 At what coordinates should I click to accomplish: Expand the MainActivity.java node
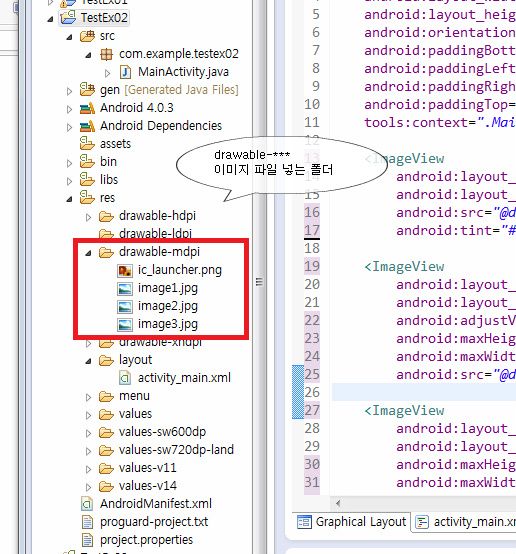pos(107,73)
